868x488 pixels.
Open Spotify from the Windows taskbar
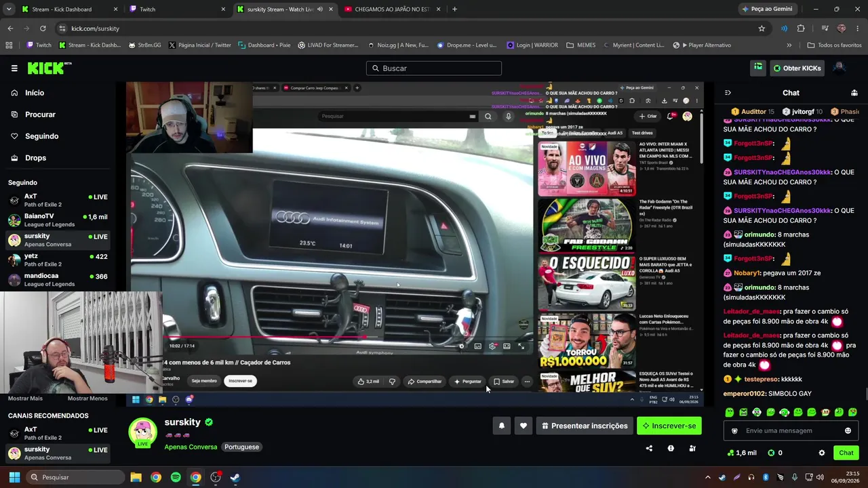176,477
